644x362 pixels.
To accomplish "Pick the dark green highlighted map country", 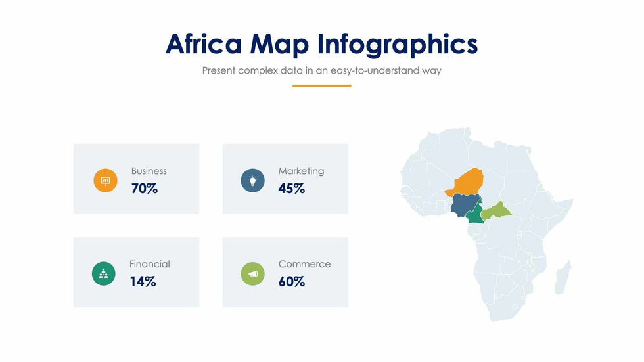I will point(476,216).
